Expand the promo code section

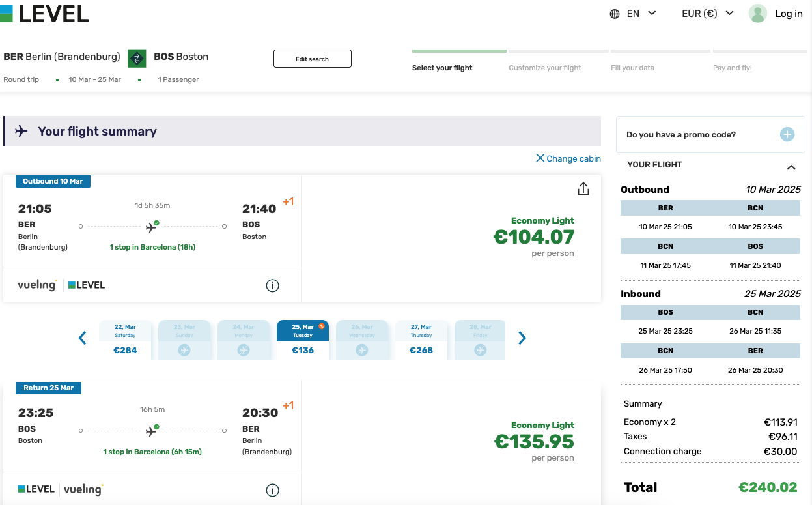tap(710, 135)
